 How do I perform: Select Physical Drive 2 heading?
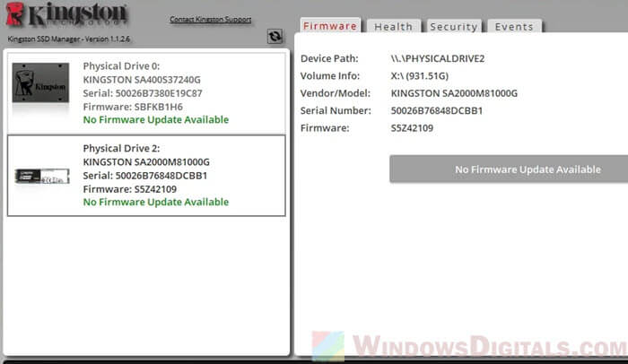[x=121, y=149]
